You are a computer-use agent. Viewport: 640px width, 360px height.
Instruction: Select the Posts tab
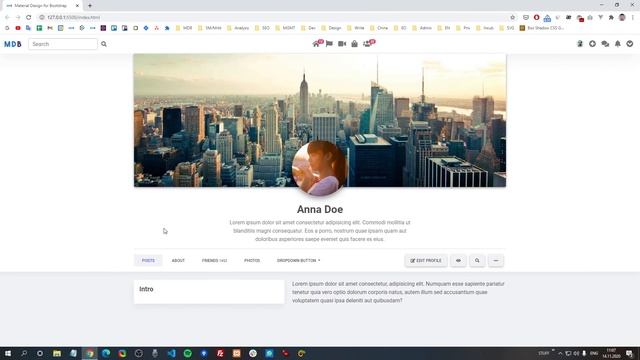click(148, 260)
